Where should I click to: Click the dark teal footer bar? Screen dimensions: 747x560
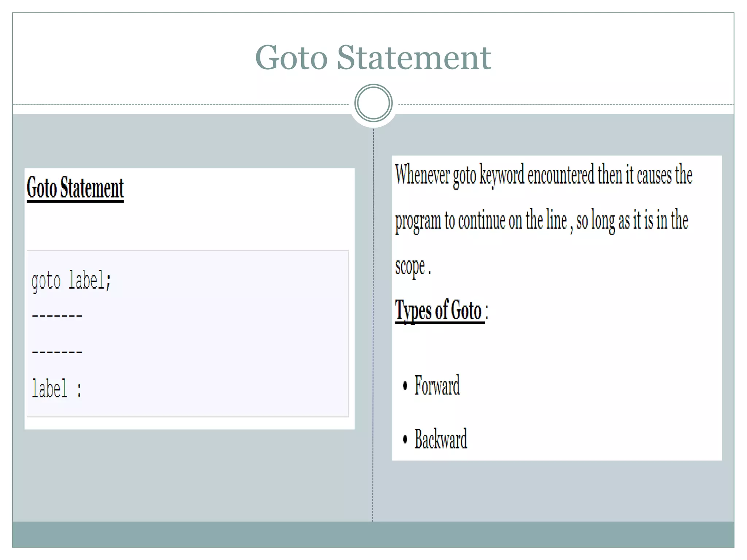point(373,534)
